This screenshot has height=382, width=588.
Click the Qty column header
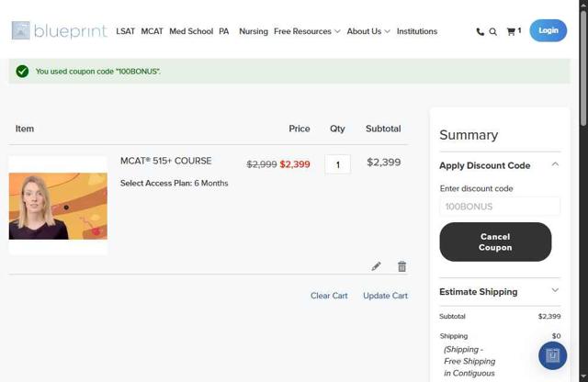coord(337,129)
